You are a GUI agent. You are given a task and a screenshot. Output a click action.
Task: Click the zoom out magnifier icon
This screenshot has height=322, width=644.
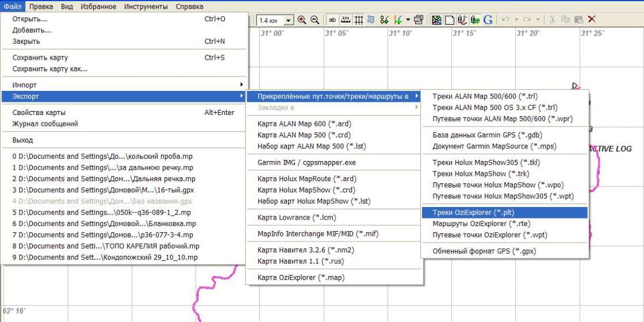[315, 20]
